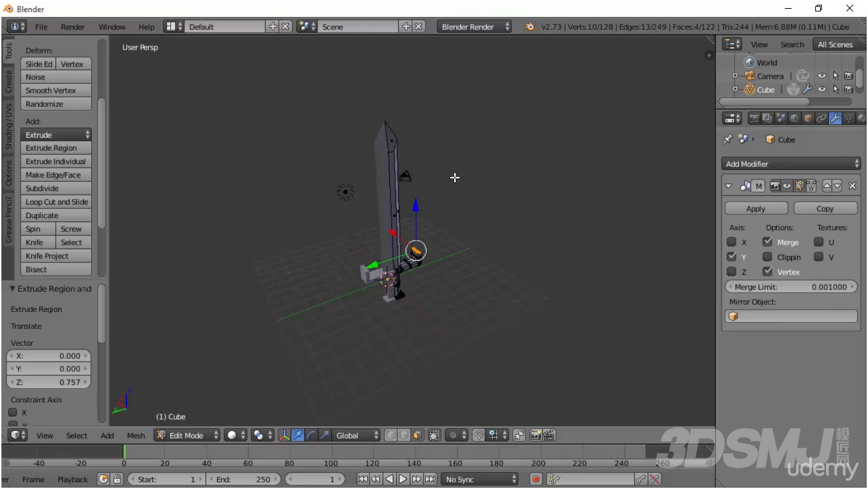Delete the Scene with the X icon
Viewport: 868px width, 489px height.
tap(419, 26)
